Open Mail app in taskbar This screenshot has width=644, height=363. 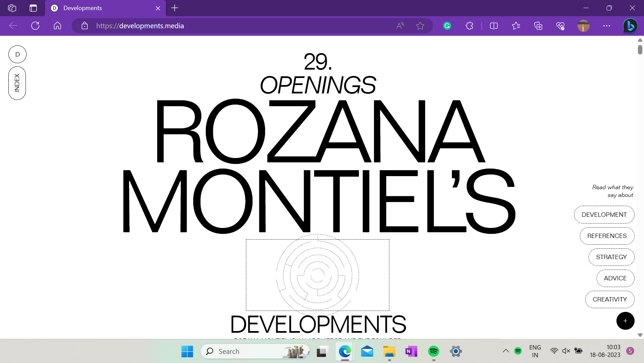point(367,352)
